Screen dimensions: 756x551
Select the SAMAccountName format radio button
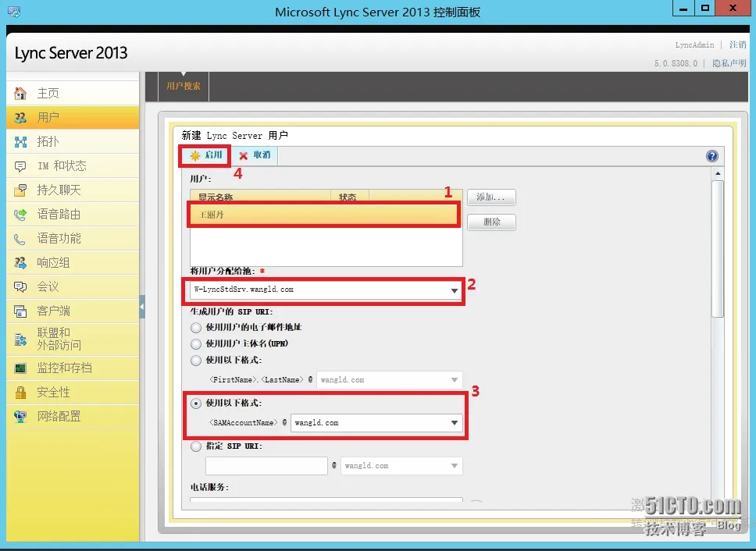[x=196, y=403]
